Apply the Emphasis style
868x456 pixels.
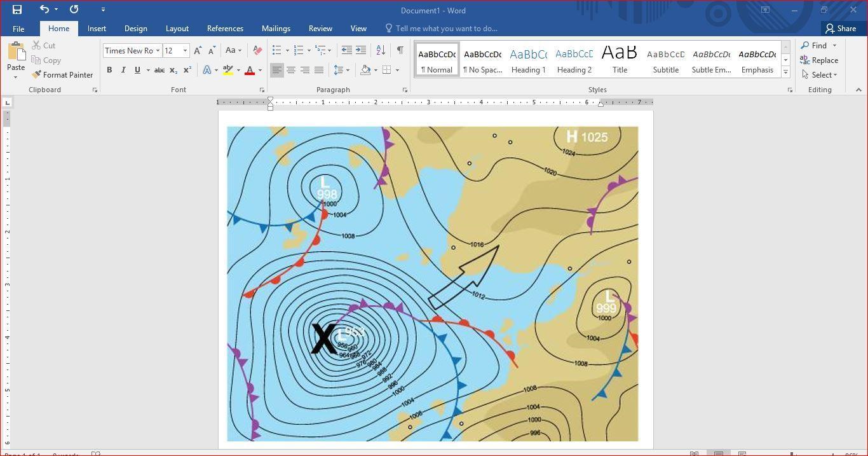pyautogui.click(x=757, y=60)
